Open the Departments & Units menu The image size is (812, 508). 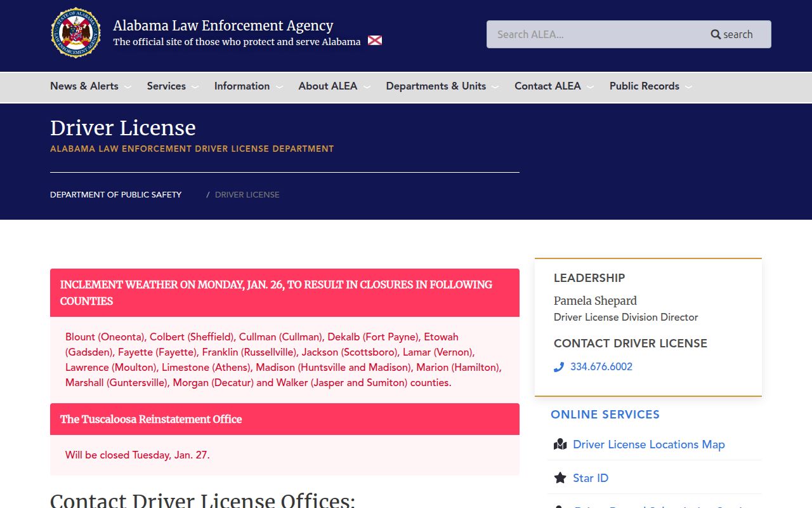pyautogui.click(x=436, y=86)
